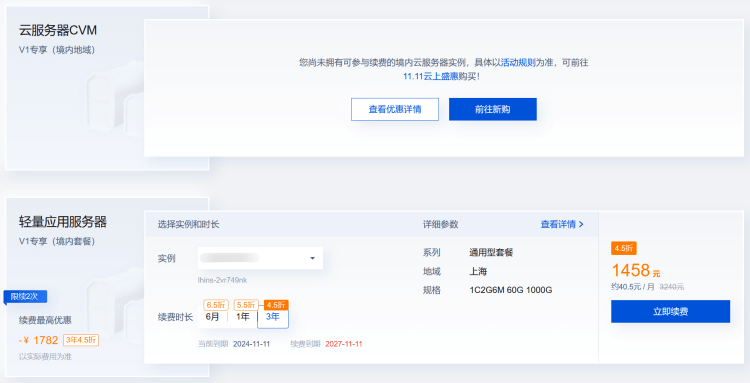
Task: Select the 3年 renewal duration
Action: pyautogui.click(x=273, y=317)
